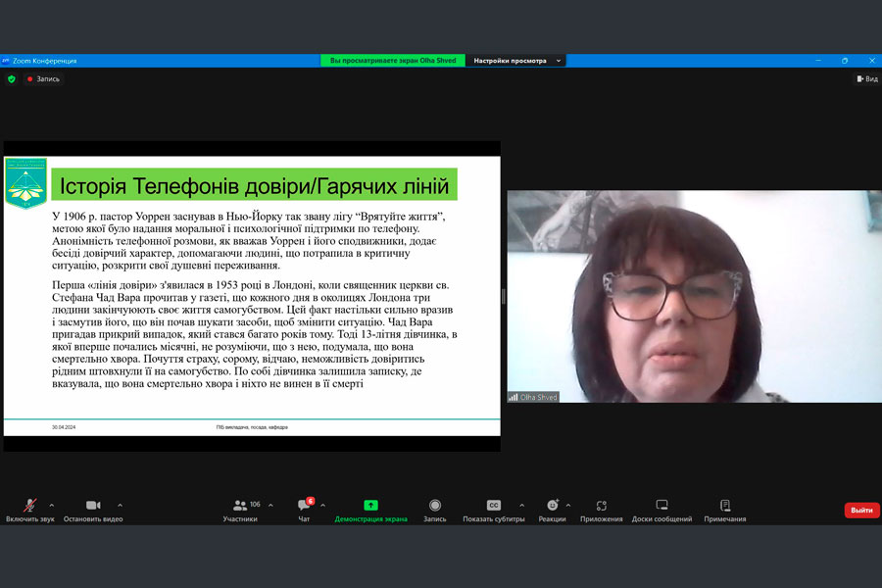Viewport: 882px width, 588px height.
Task: Close the Zoom window
Action: [x=871, y=60]
